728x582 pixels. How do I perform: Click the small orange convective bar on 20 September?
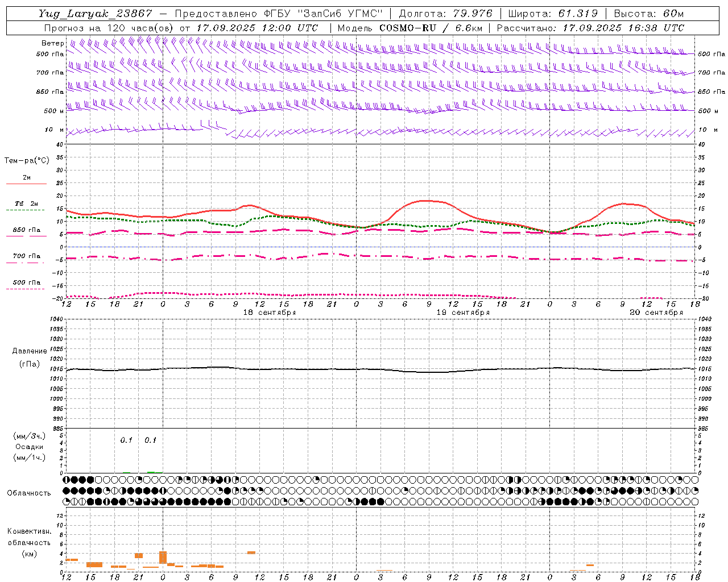click(590, 565)
